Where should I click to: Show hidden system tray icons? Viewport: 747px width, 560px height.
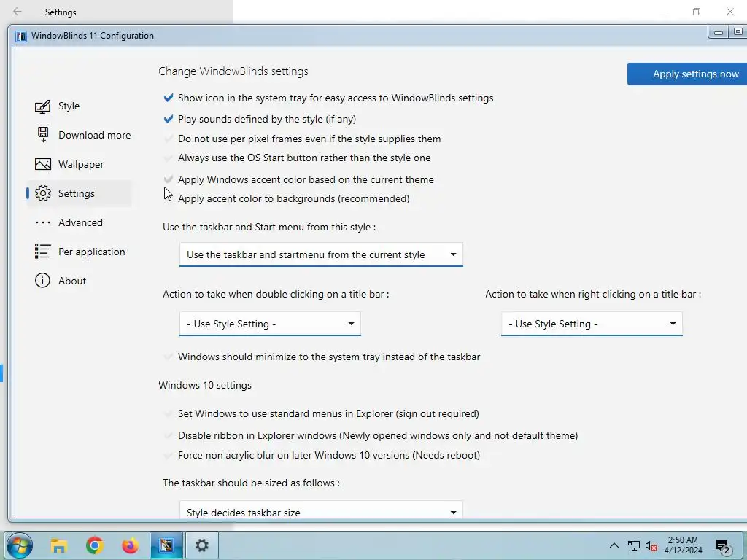(x=614, y=545)
